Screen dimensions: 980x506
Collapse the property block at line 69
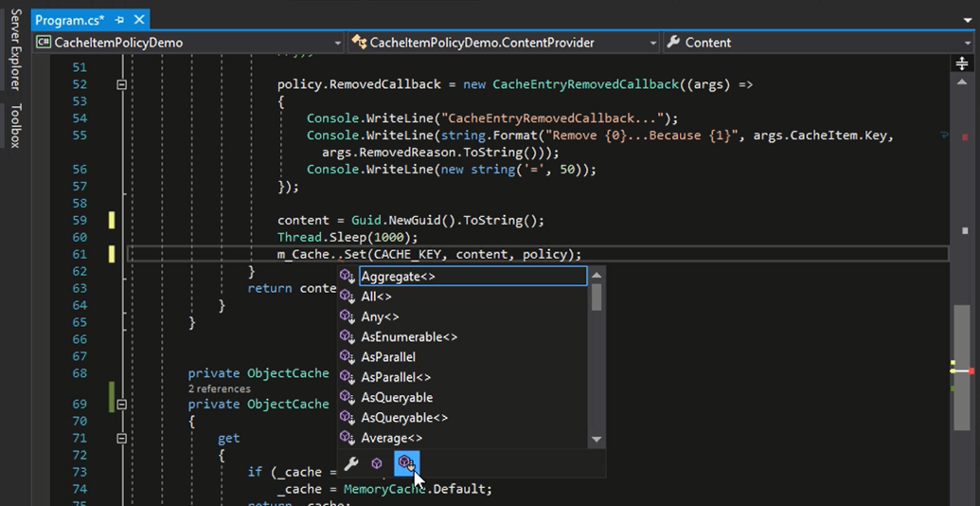(x=122, y=404)
